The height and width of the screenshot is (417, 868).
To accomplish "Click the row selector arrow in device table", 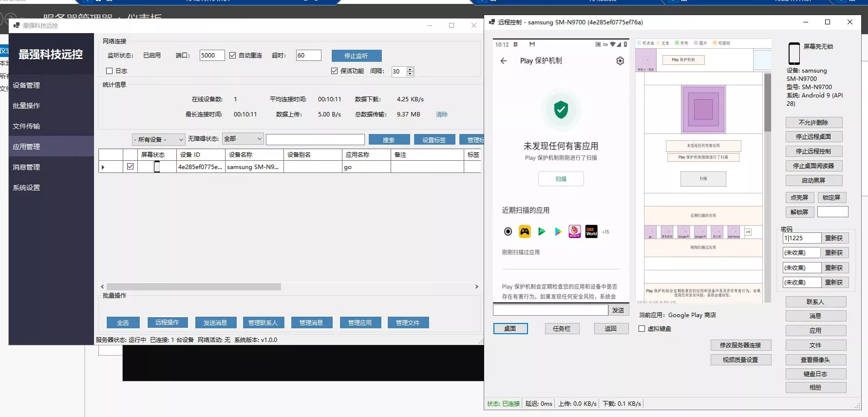I will [103, 167].
